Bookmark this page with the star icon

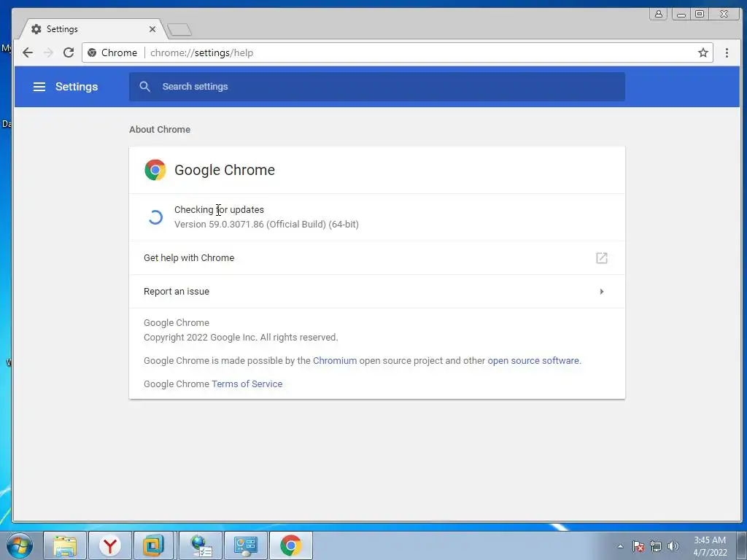(x=703, y=52)
